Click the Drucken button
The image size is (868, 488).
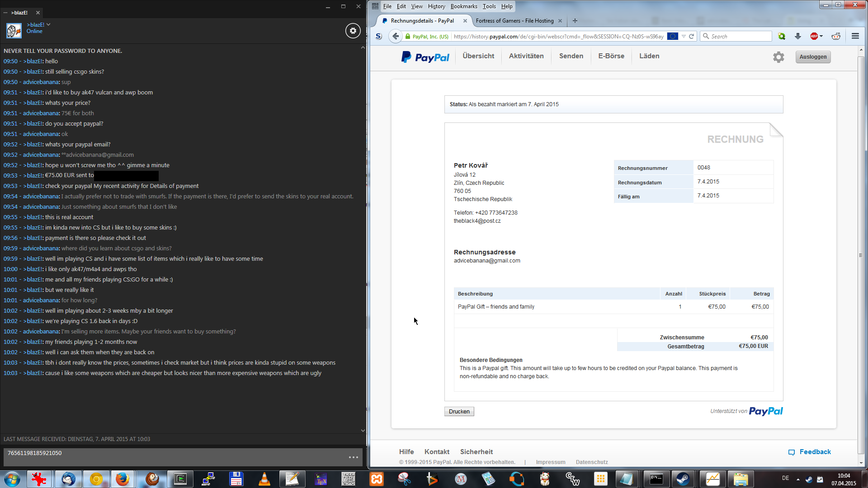[x=459, y=412]
